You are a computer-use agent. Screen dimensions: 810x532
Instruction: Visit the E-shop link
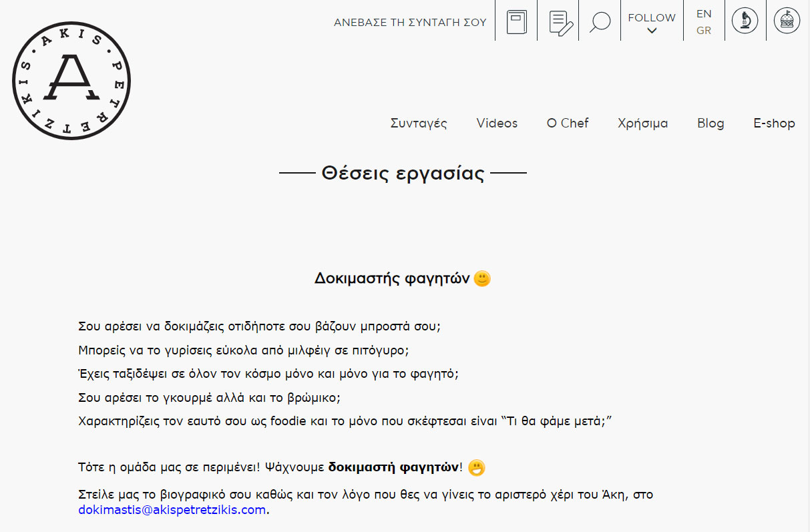point(774,123)
